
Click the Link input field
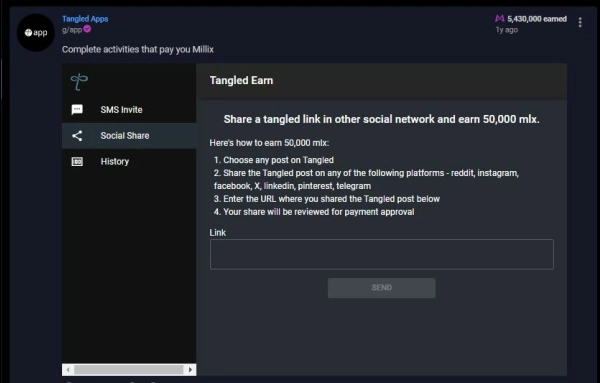[382, 254]
